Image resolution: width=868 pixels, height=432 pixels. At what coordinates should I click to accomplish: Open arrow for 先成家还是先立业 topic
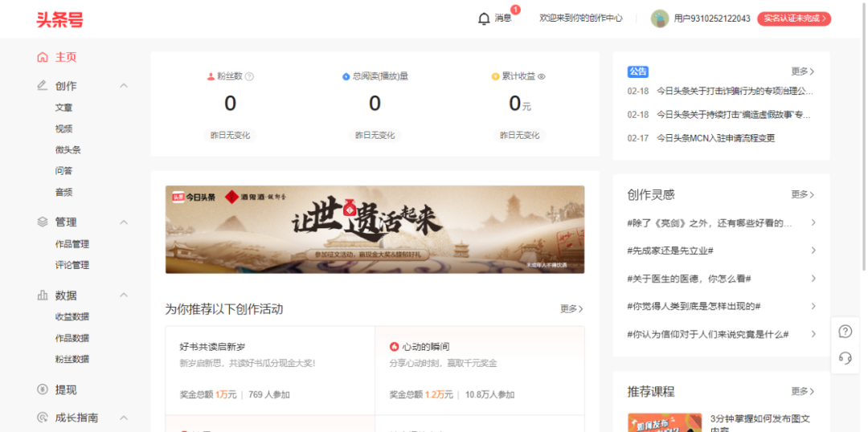click(x=813, y=250)
